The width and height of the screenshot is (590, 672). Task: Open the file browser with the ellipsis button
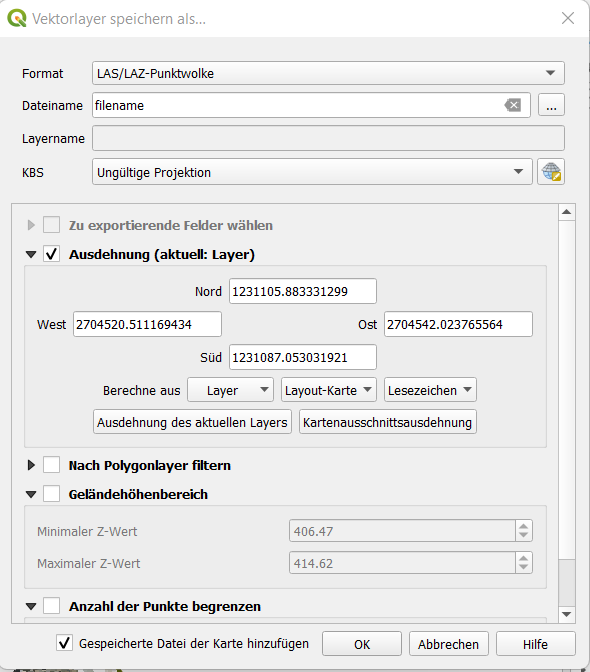(551, 105)
